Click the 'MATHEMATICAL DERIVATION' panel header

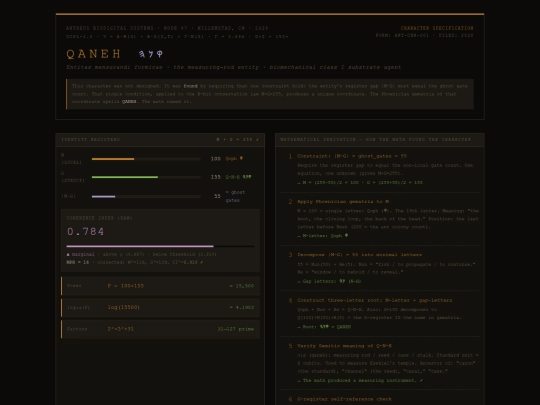[x=376, y=139]
